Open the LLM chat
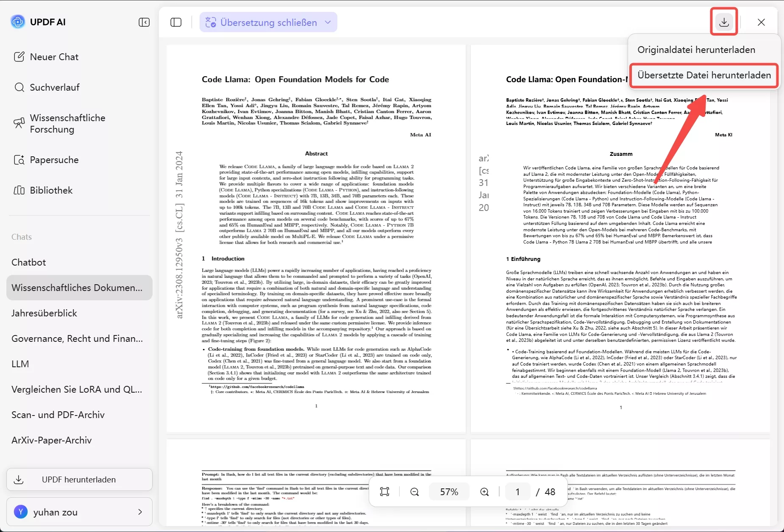The height and width of the screenshot is (532, 784). (79, 364)
